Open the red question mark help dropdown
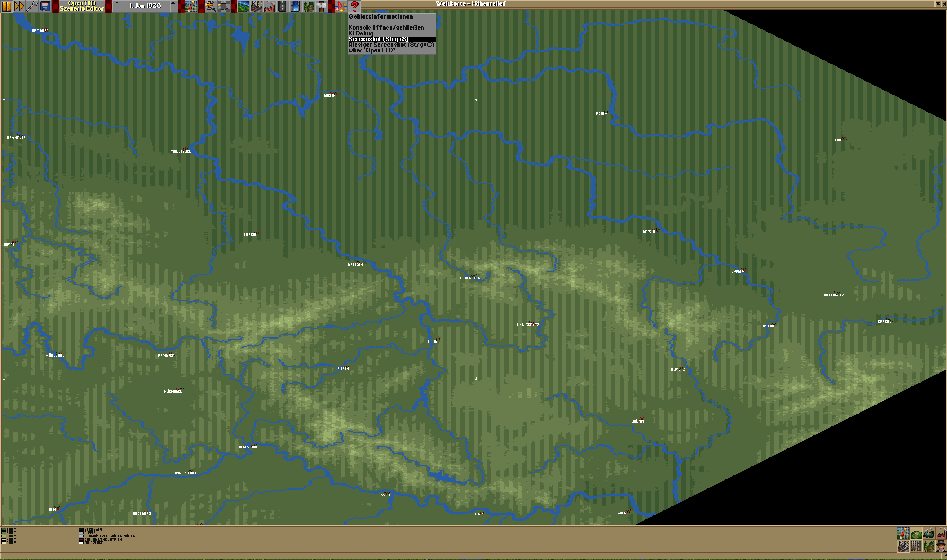 [354, 6]
